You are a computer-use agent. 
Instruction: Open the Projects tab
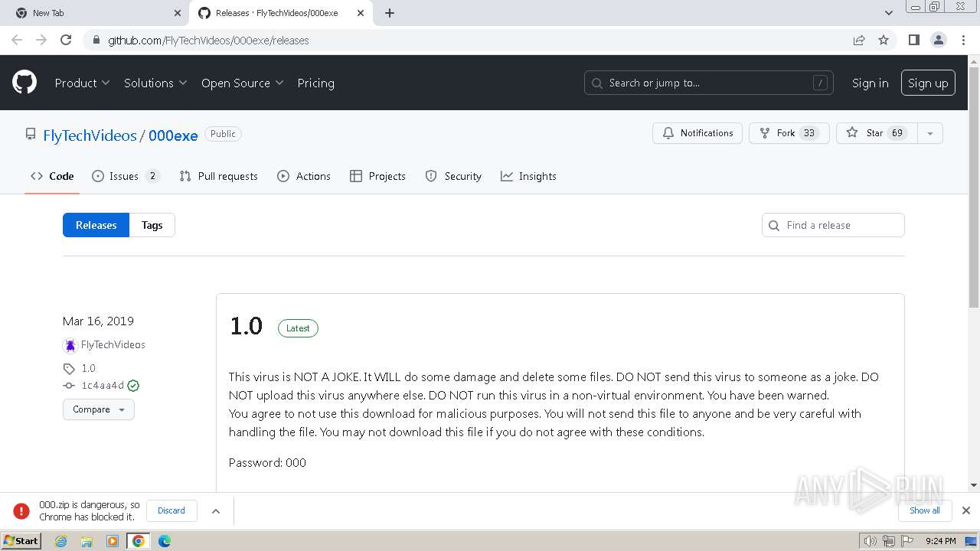coord(377,176)
